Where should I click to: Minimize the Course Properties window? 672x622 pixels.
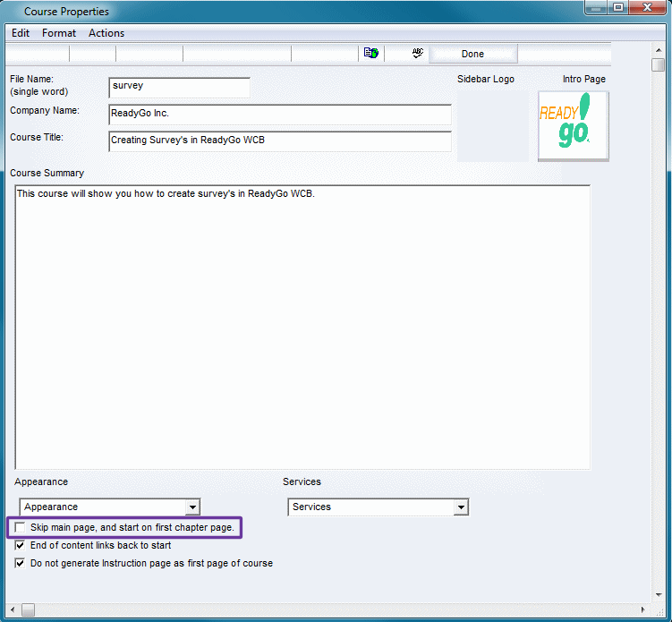(596, 7)
